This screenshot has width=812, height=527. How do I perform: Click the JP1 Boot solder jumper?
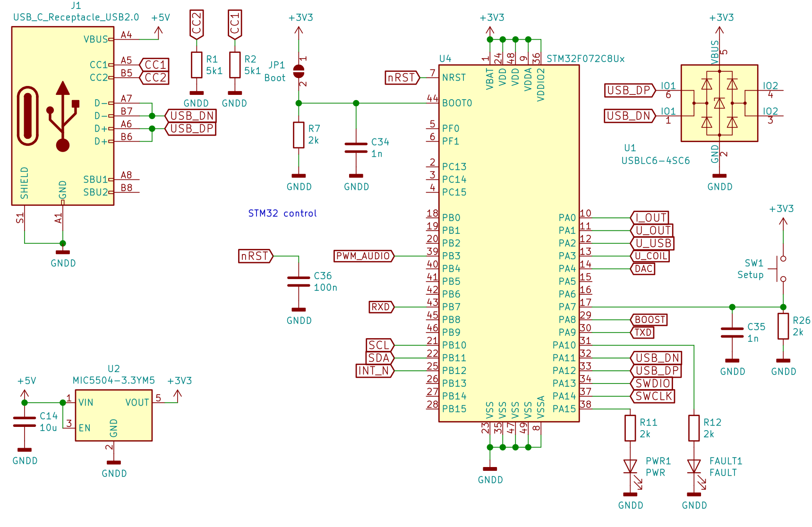[299, 71]
